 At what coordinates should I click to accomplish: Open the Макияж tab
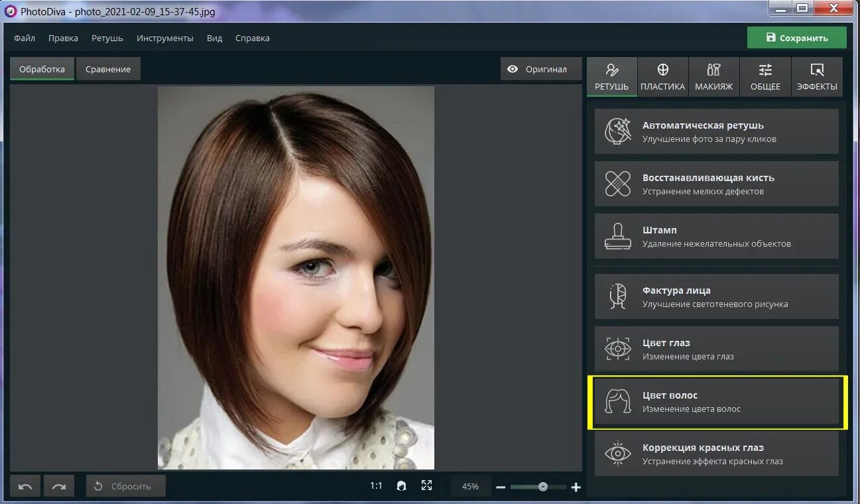pos(713,77)
